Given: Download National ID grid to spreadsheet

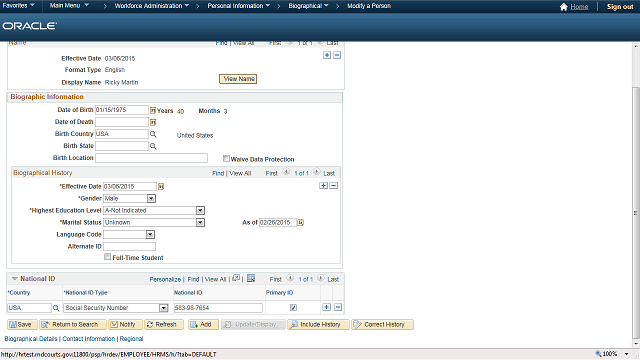Looking at the screenshot, I should 251,278.
